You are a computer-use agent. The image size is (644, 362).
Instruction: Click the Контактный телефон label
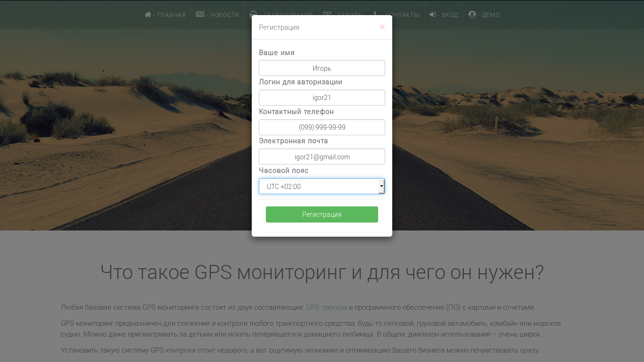[296, 112]
